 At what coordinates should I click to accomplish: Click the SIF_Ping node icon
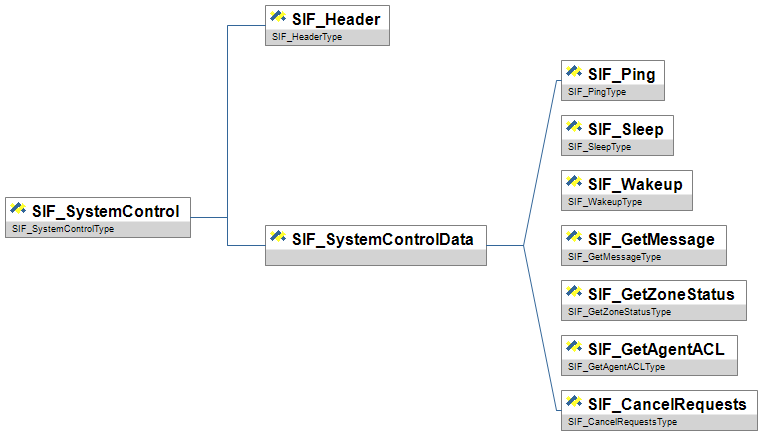point(574,74)
